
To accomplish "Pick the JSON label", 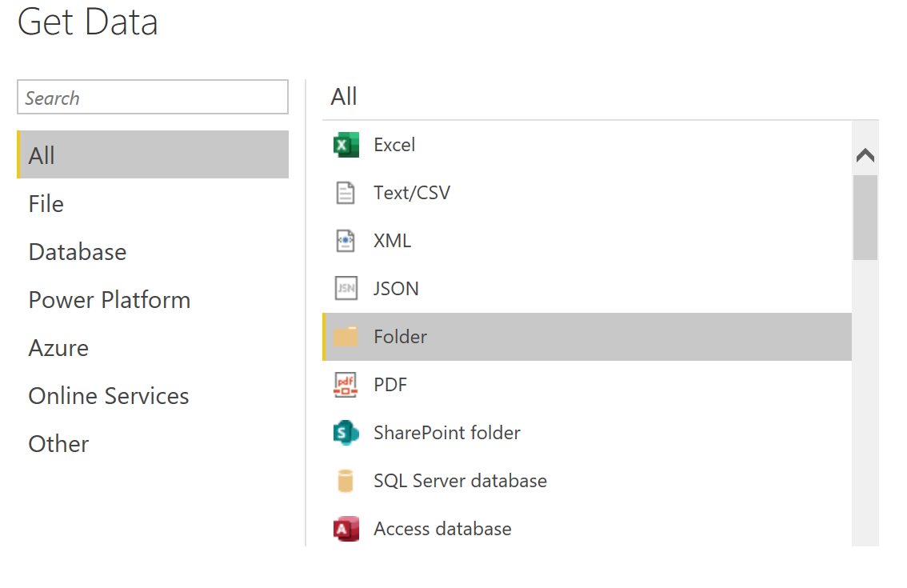I will [x=396, y=288].
